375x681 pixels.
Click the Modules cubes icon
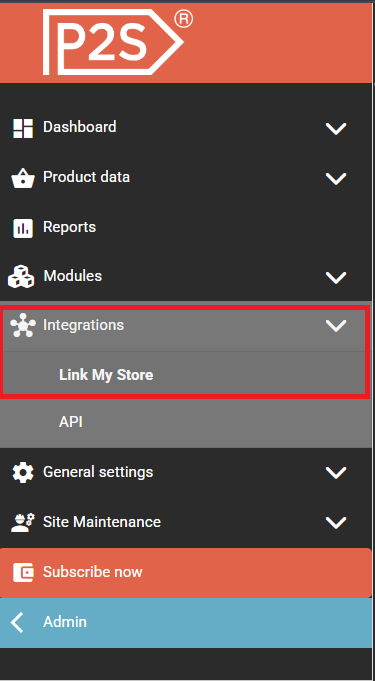click(21, 277)
